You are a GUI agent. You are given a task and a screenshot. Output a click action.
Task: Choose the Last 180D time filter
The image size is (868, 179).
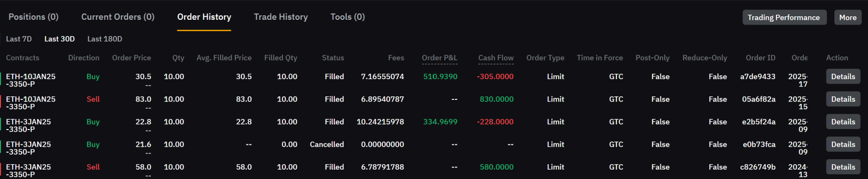pos(104,39)
